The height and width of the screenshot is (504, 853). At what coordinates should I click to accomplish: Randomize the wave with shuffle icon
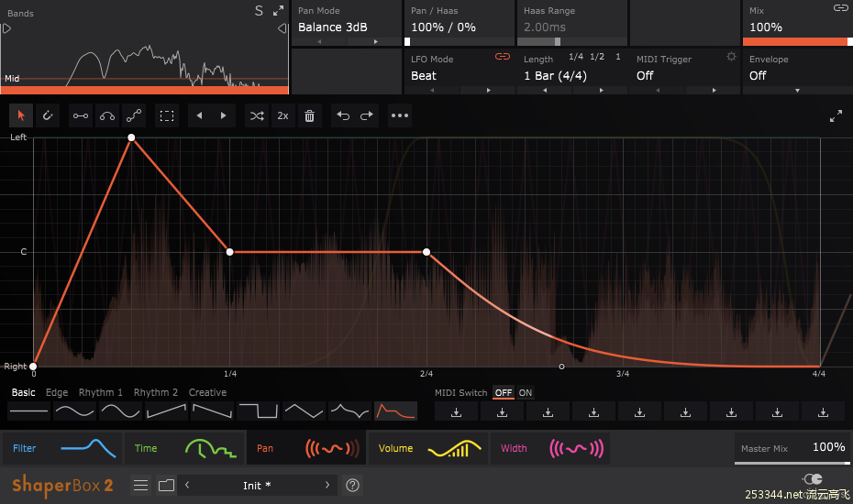(x=257, y=115)
